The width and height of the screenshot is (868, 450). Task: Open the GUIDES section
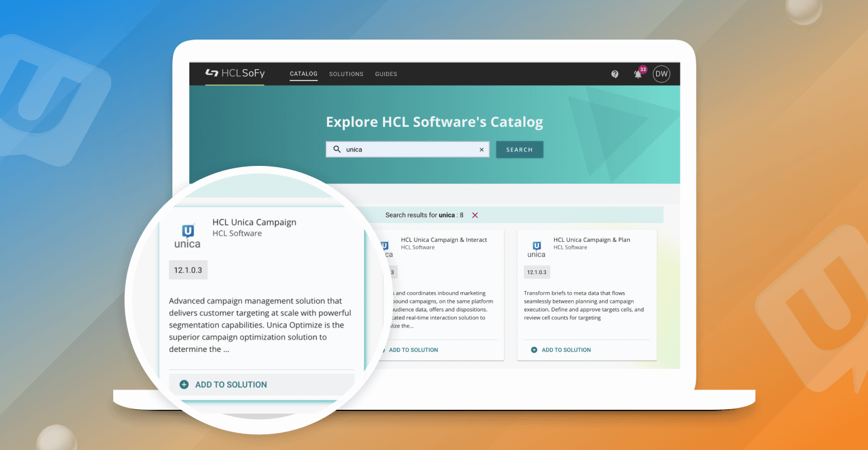pos(386,74)
